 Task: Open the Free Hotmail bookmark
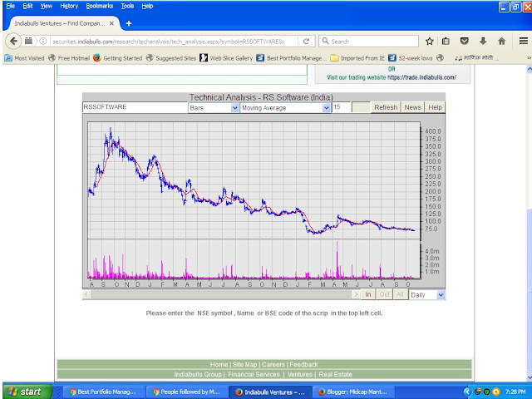pyautogui.click(x=69, y=58)
